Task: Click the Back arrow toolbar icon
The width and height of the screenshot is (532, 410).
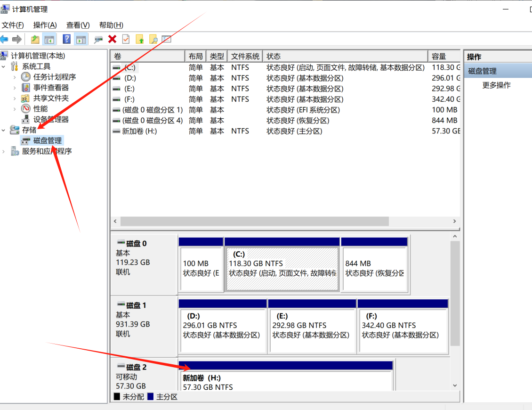Action: pos(4,40)
